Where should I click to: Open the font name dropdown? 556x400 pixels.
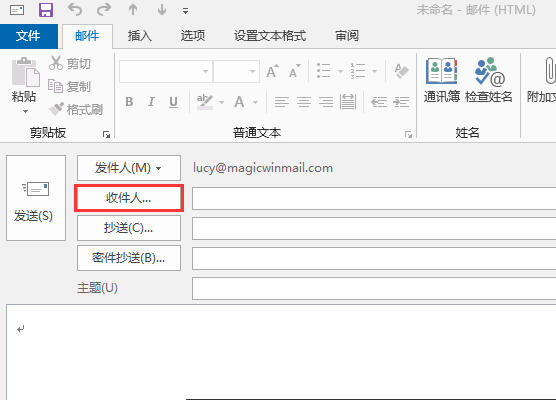205,71
